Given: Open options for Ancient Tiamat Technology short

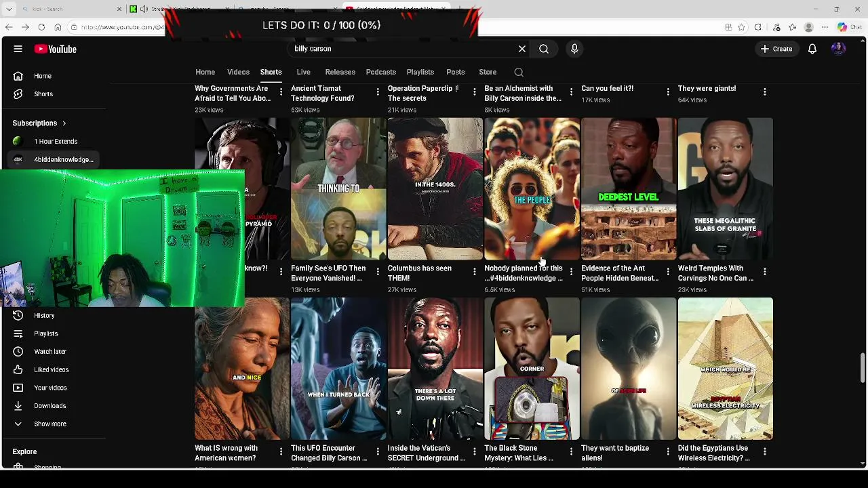Looking at the screenshot, I should tap(378, 91).
